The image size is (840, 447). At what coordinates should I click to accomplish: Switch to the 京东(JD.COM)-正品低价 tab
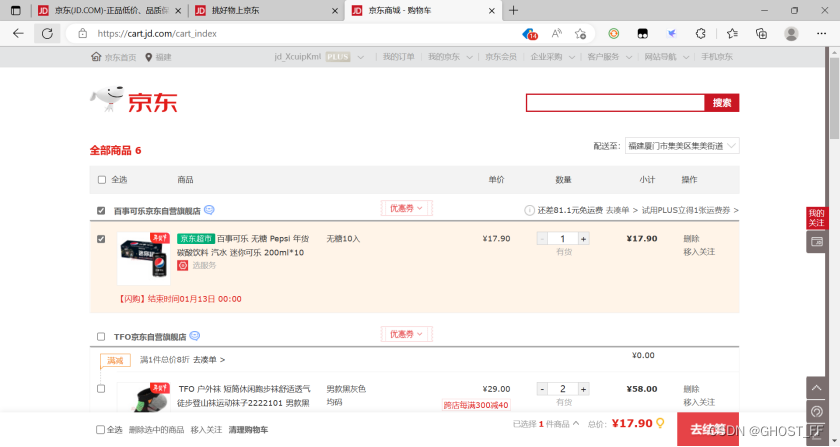coord(111,11)
